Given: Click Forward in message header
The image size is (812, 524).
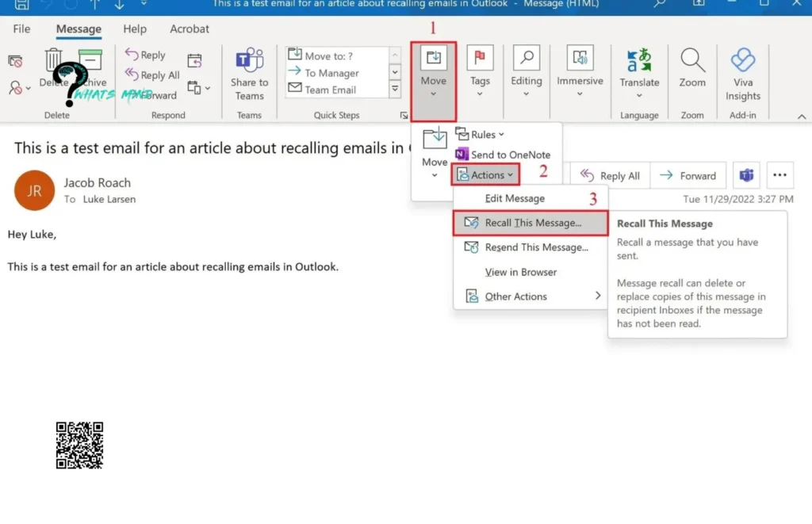Looking at the screenshot, I should [688, 176].
